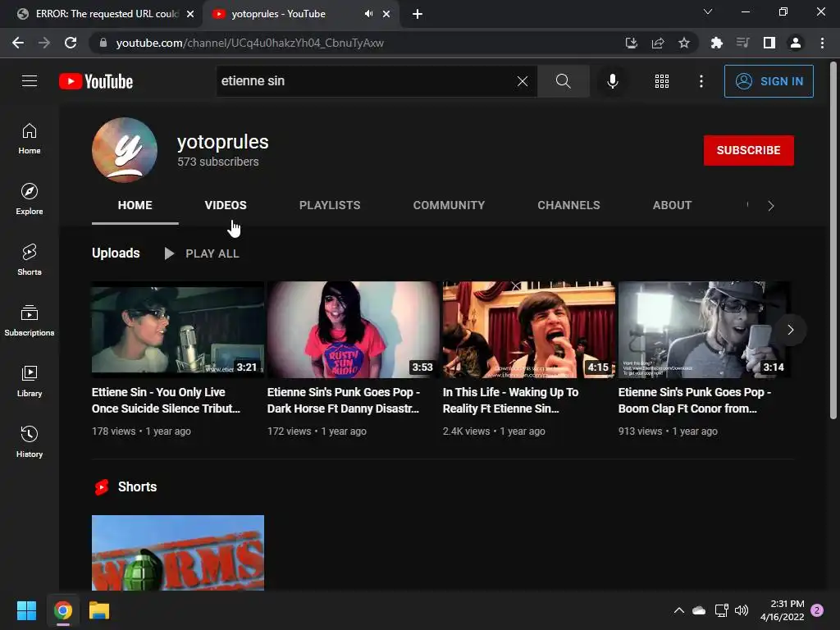
Task: Expand the Chrome tab search chevron
Action: [x=708, y=11]
